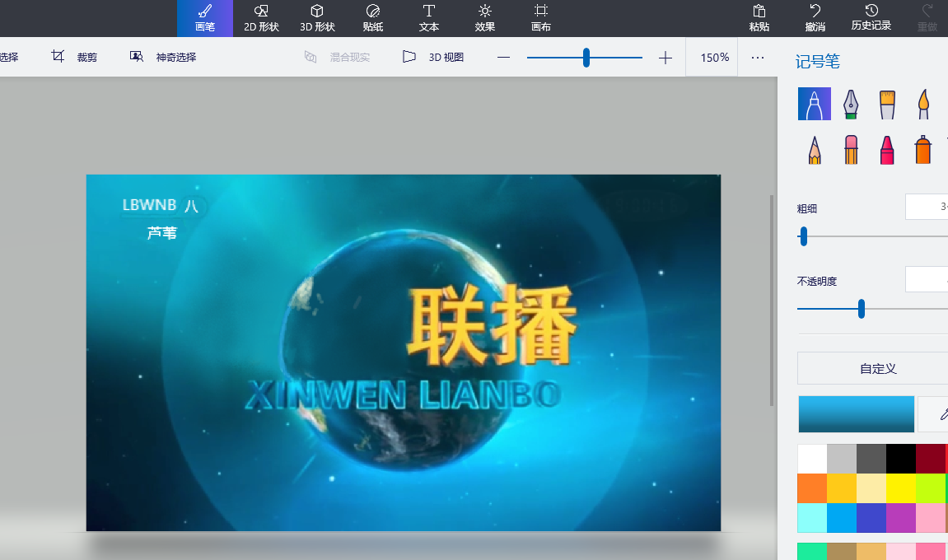The width and height of the screenshot is (948, 560).
Task: Click the 不透明度 opacity slider handle
Action: coord(861,309)
